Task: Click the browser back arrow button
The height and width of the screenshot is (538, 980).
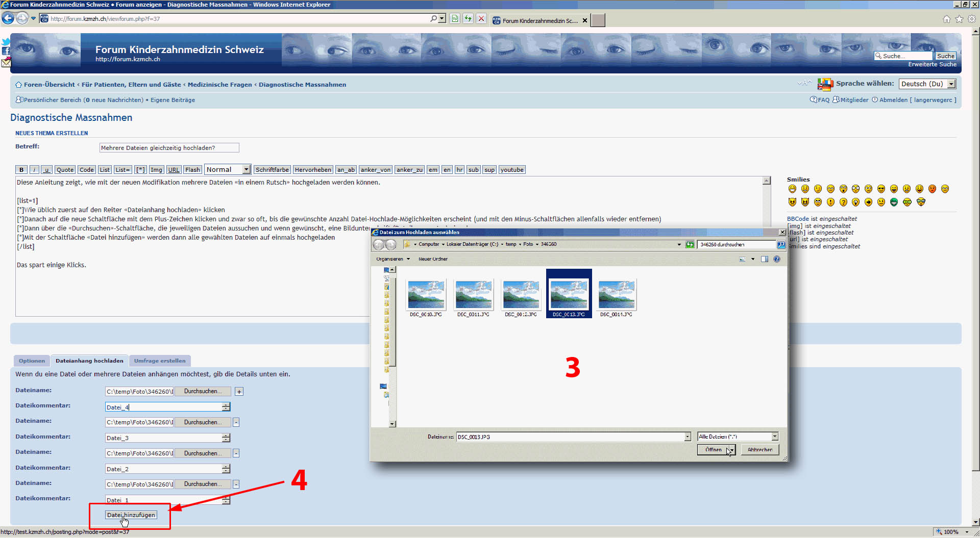Action: pos(8,18)
